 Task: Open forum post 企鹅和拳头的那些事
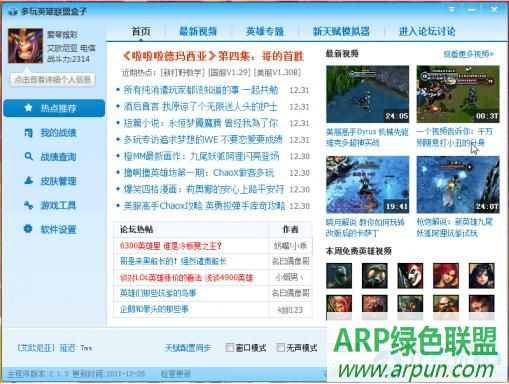tap(154, 309)
